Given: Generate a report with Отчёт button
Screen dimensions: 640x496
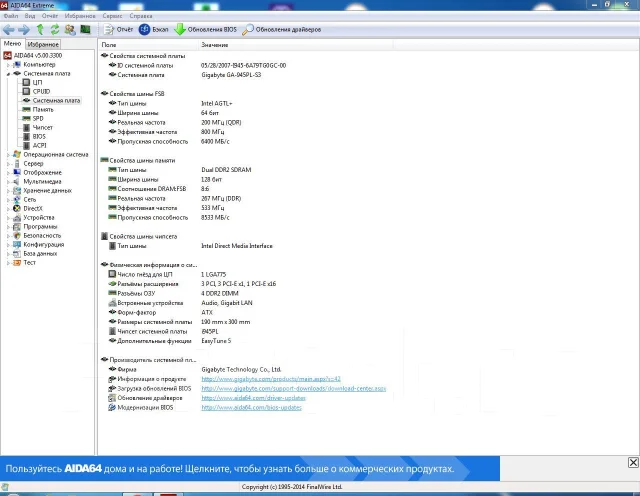Looking at the screenshot, I should (x=119, y=29).
